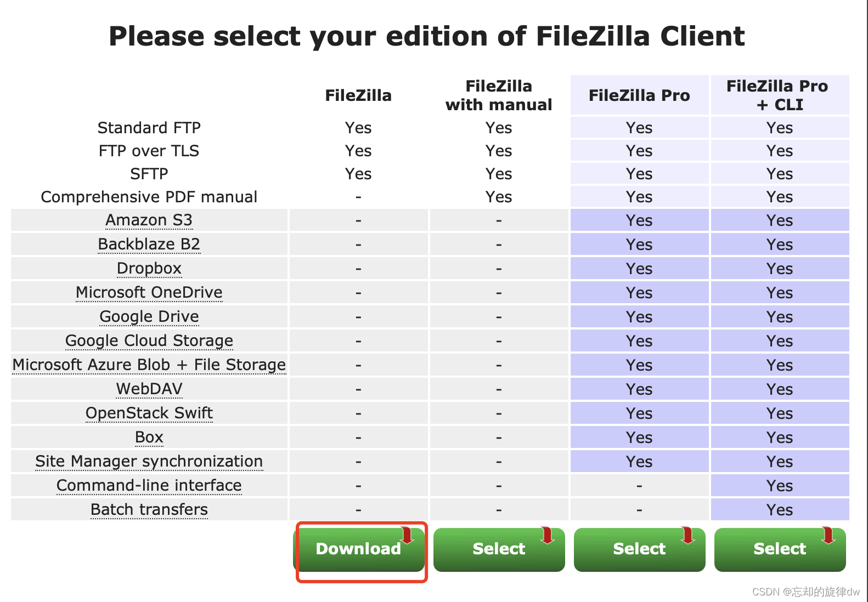This screenshot has height=602, width=868.
Task: Open the Google Cloud Storage link
Action: [x=149, y=341]
